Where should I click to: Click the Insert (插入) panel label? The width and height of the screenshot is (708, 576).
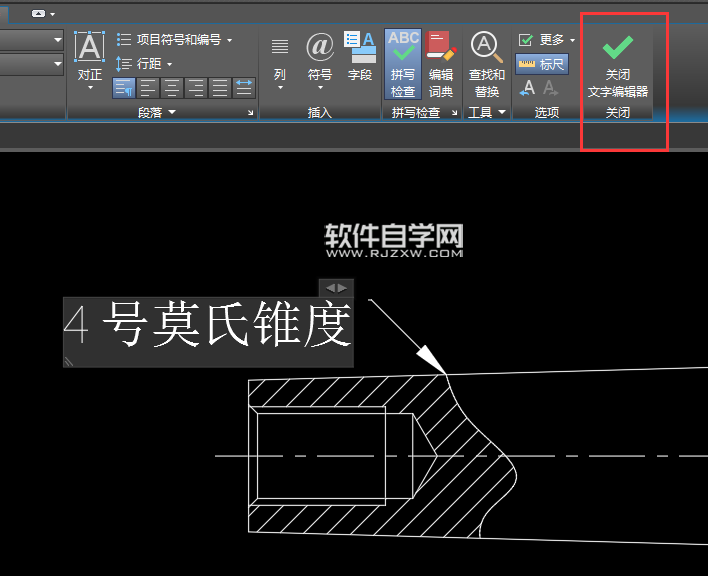coord(320,112)
